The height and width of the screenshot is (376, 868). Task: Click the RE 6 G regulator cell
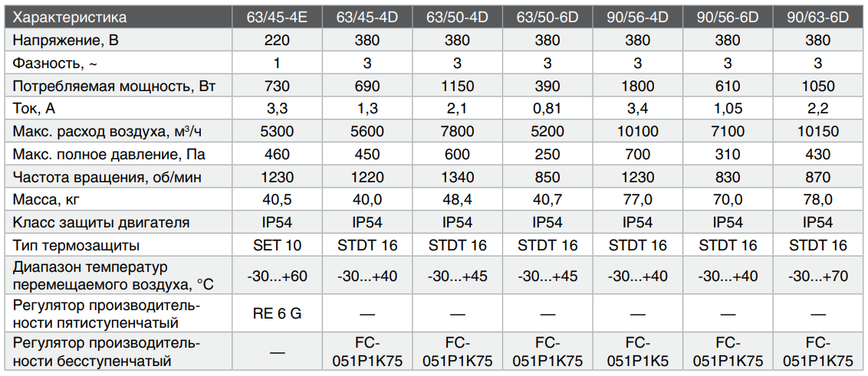tap(277, 313)
